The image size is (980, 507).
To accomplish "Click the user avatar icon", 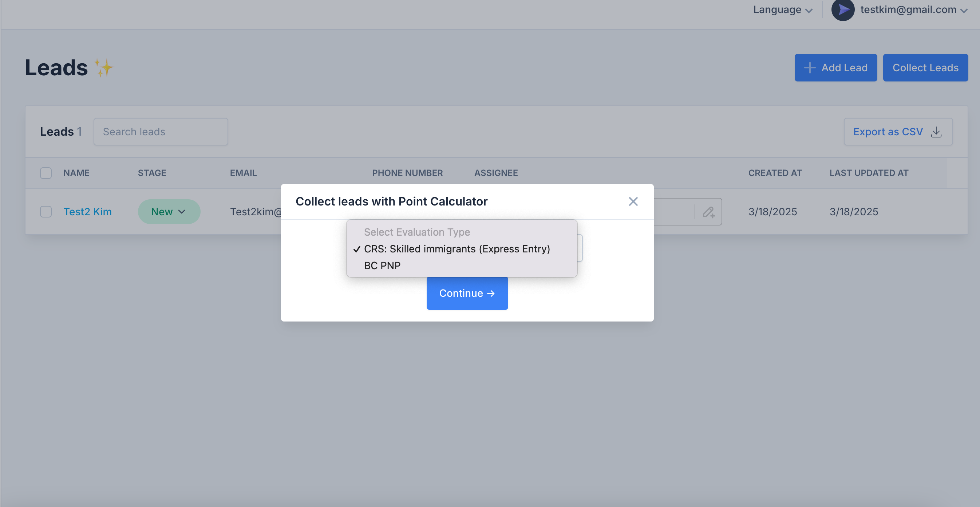I will (843, 10).
